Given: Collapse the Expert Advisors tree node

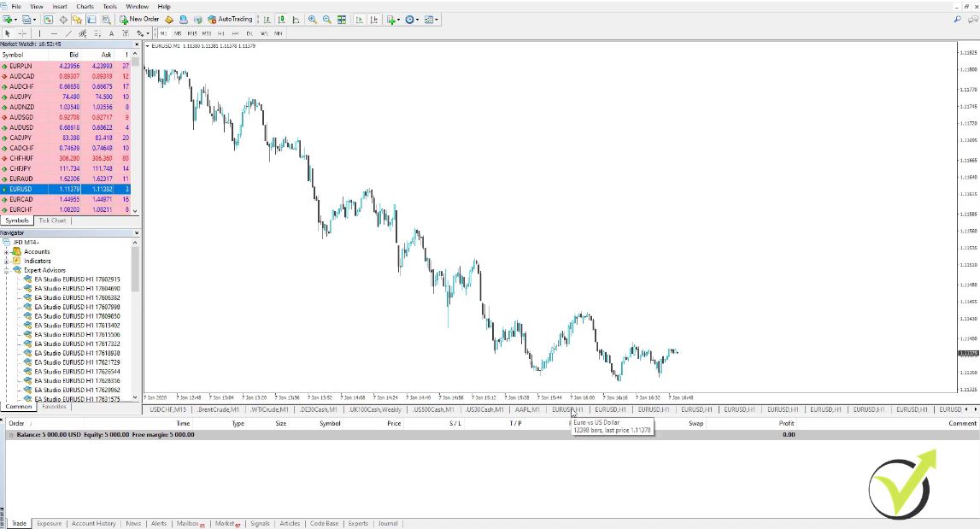Looking at the screenshot, I should tap(7, 270).
